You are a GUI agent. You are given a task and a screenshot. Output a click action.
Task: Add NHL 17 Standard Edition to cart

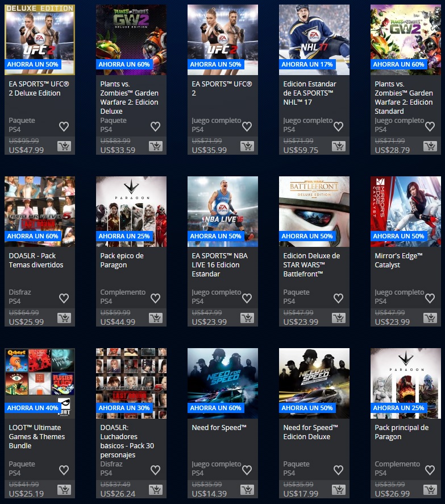click(339, 146)
